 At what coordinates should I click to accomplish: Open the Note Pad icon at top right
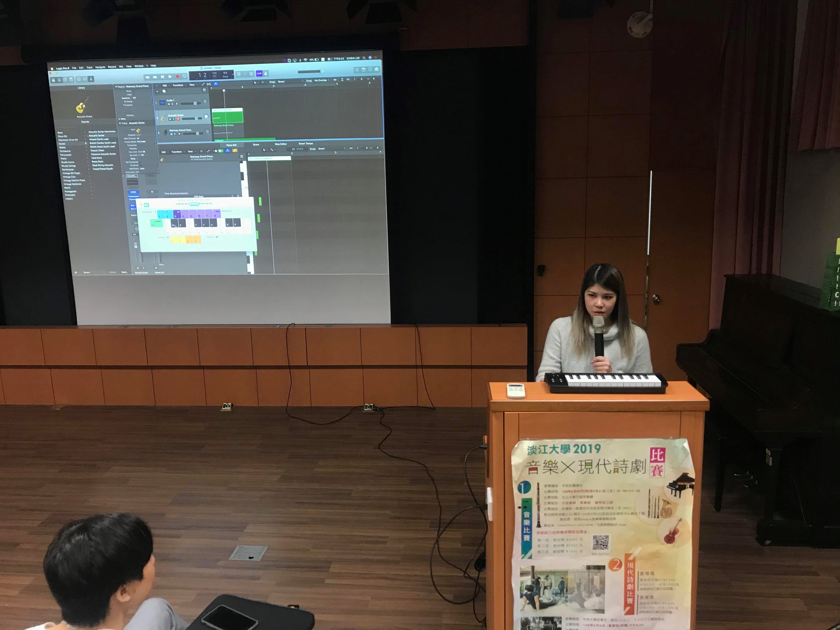(363, 70)
